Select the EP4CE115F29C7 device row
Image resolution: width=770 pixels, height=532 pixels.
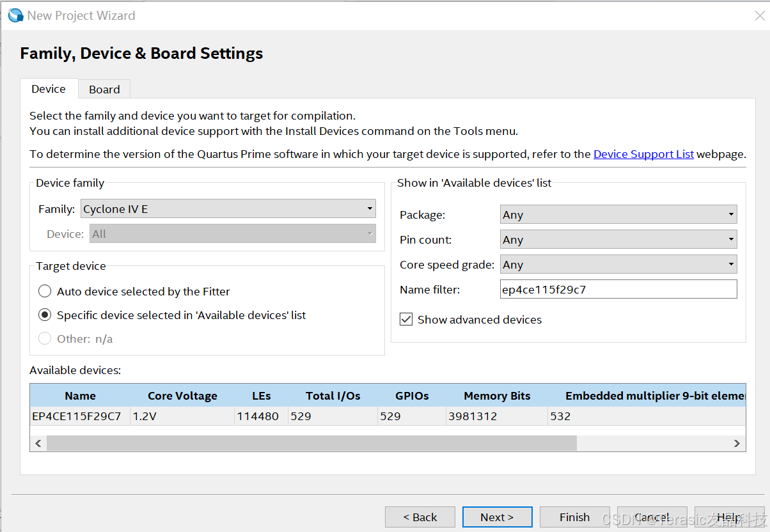388,416
